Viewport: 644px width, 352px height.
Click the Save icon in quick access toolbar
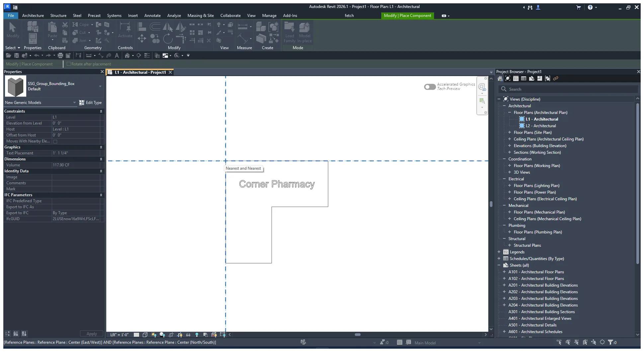click(x=16, y=55)
